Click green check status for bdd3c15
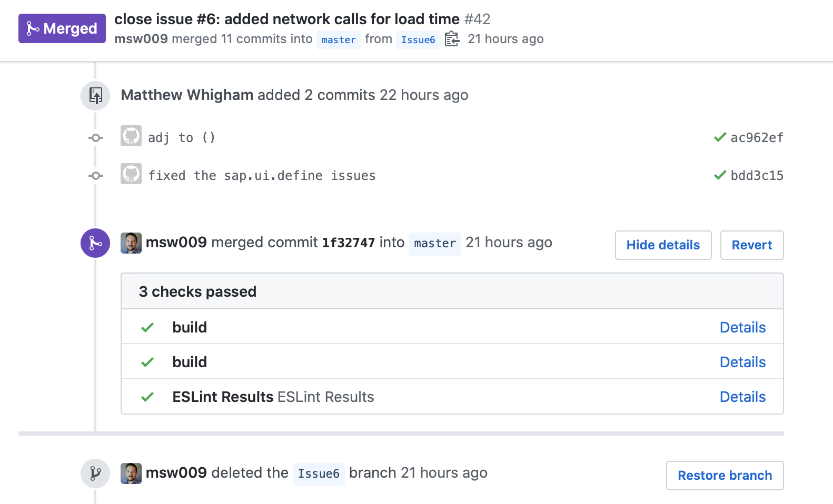833x504 pixels. [x=720, y=175]
